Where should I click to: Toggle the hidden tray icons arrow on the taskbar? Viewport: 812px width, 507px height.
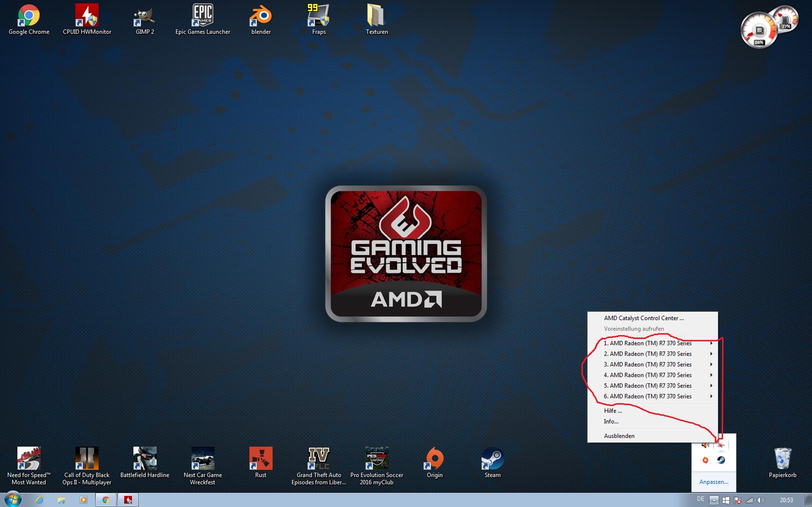[714, 500]
